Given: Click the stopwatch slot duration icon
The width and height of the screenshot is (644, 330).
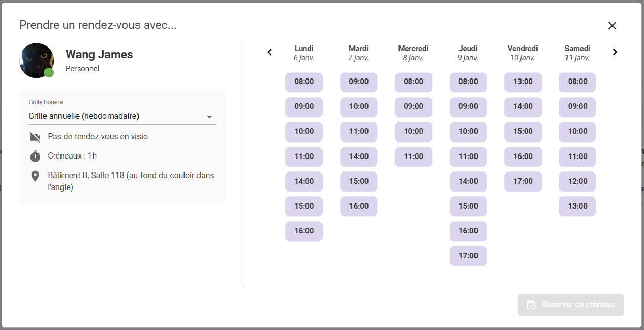Looking at the screenshot, I should pyautogui.click(x=35, y=156).
